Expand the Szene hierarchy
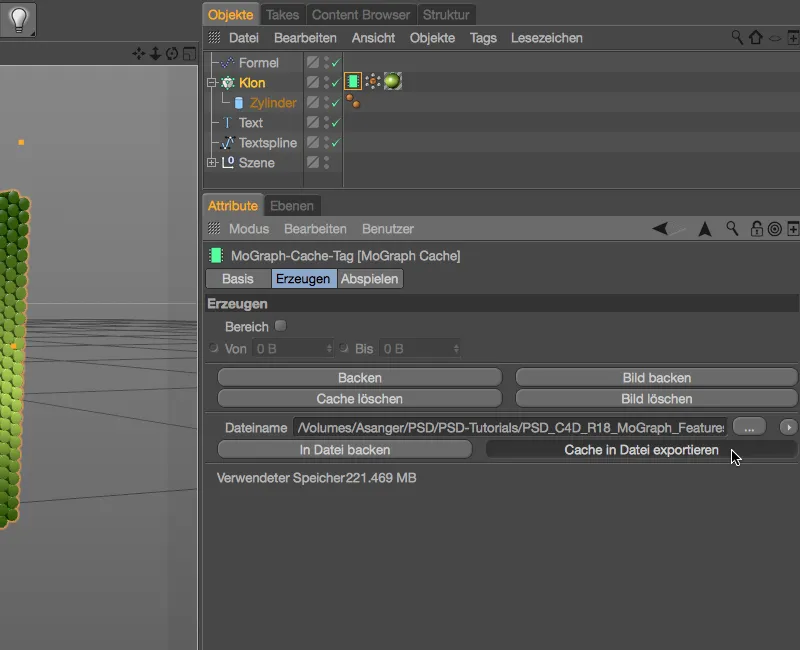Image resolution: width=800 pixels, height=650 pixels. (211, 163)
